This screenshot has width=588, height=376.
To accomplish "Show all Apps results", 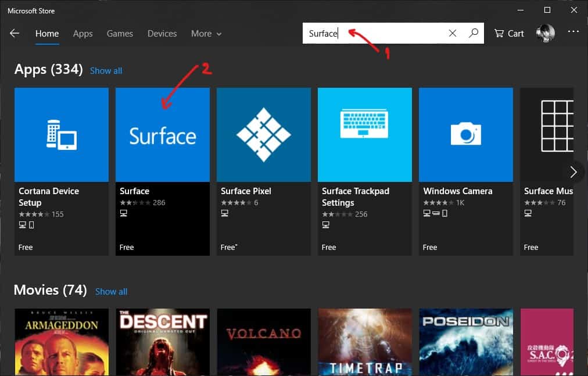I will coord(106,70).
